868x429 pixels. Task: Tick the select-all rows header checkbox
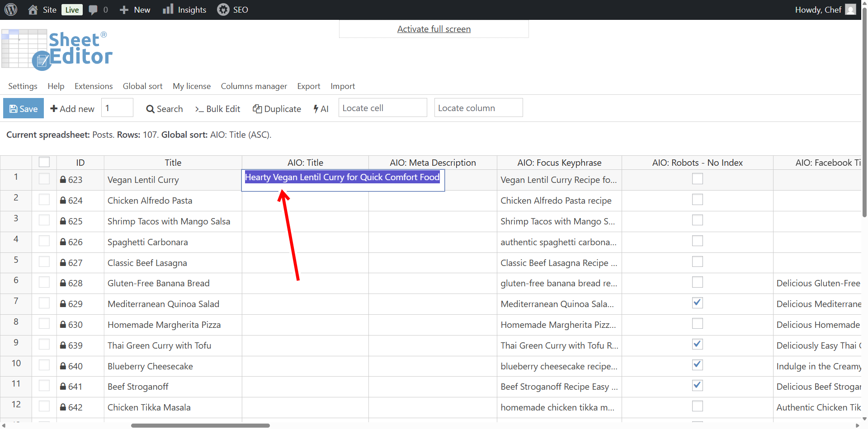pyautogui.click(x=44, y=162)
